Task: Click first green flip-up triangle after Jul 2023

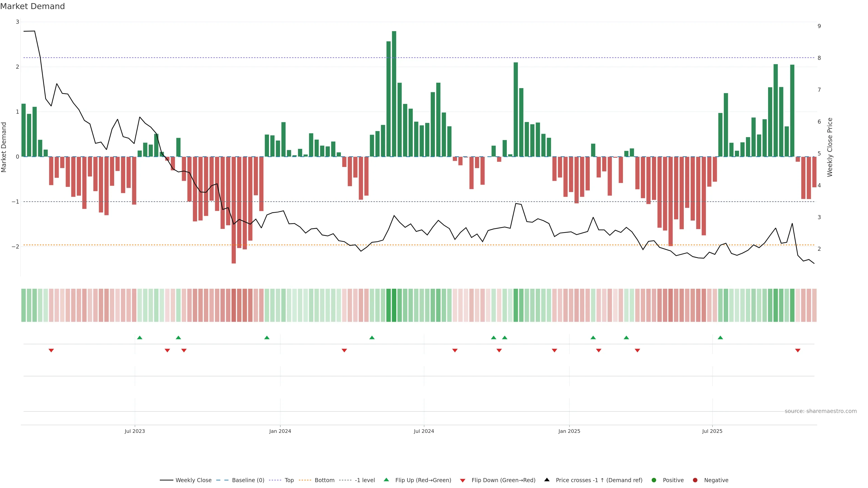Action: pos(140,338)
